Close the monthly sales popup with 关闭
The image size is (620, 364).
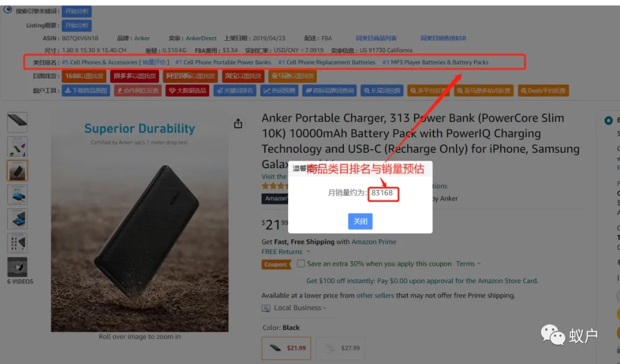(360, 221)
